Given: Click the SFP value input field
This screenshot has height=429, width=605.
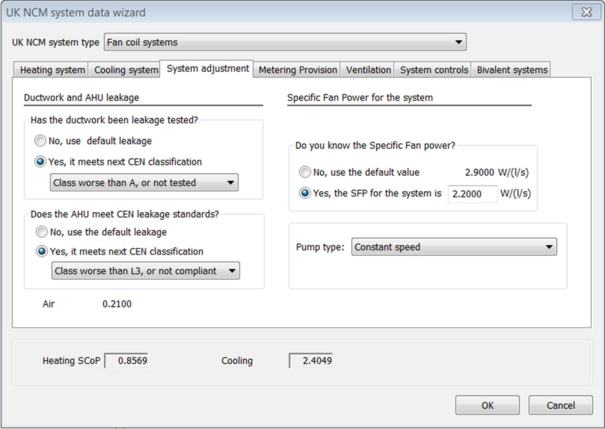Looking at the screenshot, I should coord(472,194).
